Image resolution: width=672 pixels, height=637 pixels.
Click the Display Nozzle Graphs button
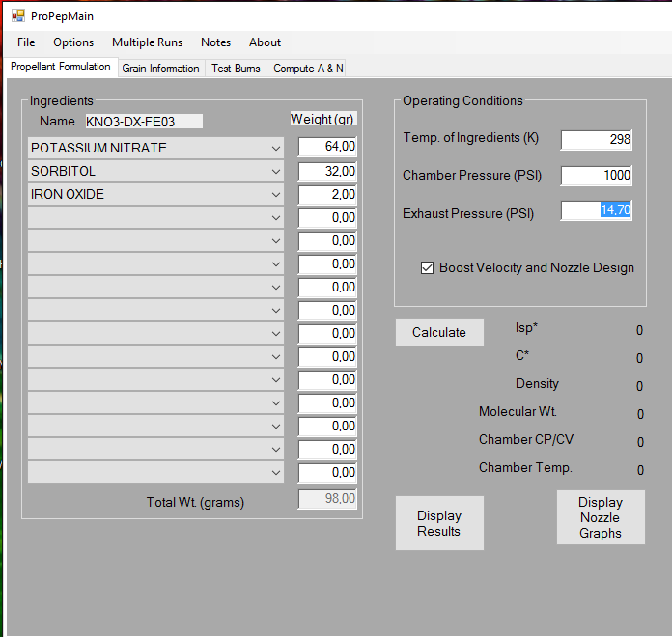pos(601,517)
